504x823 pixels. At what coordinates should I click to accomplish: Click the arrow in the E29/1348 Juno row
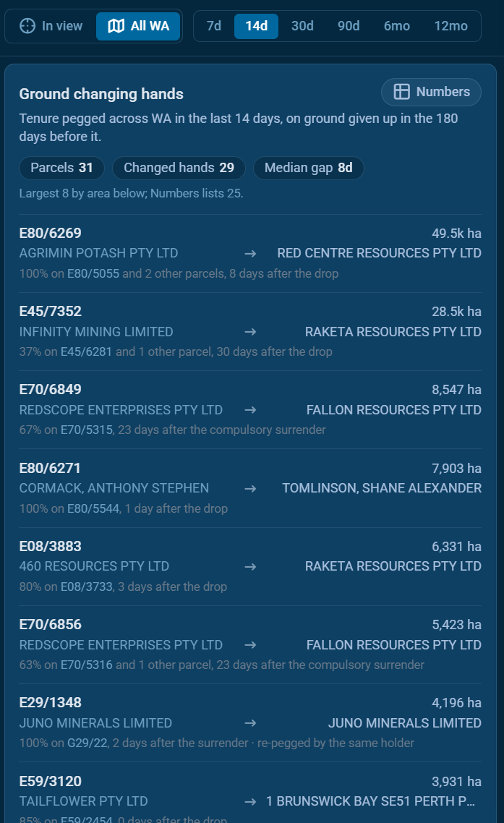coord(250,723)
